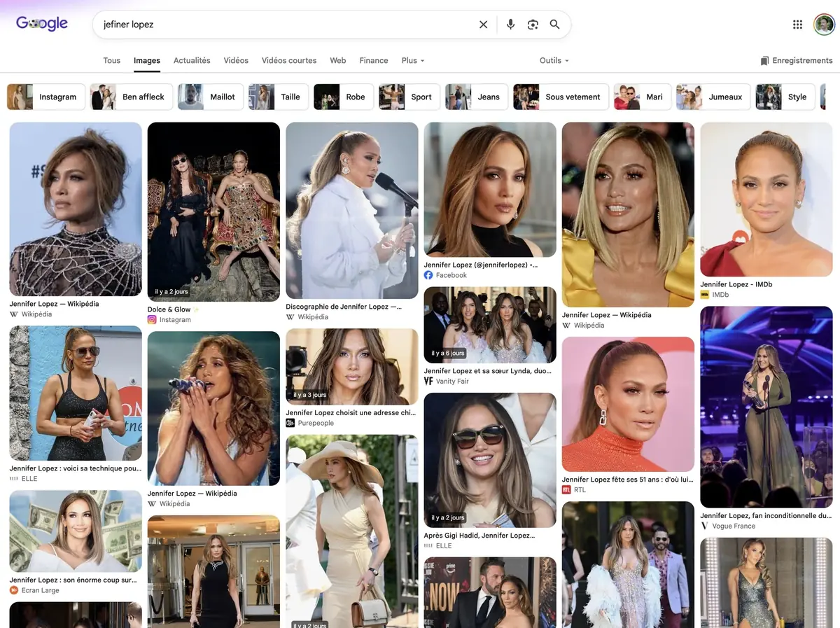Clear the search query with the X icon
The height and width of the screenshot is (628, 840).
point(483,25)
